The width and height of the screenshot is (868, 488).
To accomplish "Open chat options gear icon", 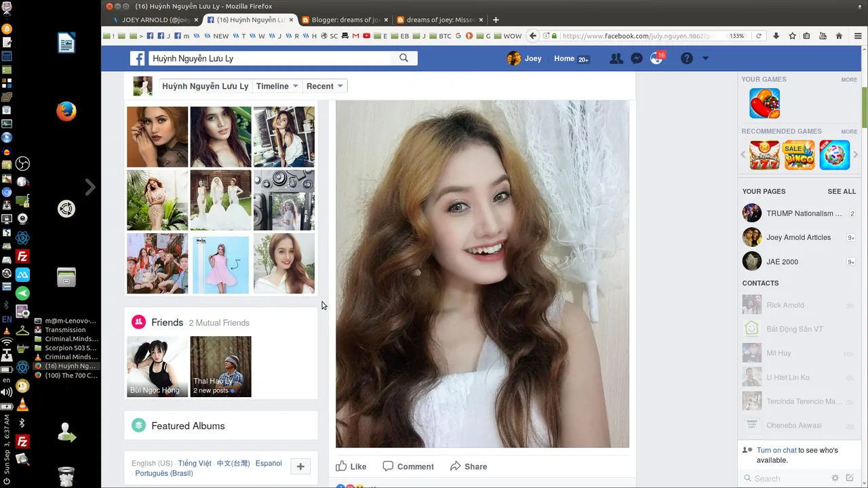I will coord(835,478).
